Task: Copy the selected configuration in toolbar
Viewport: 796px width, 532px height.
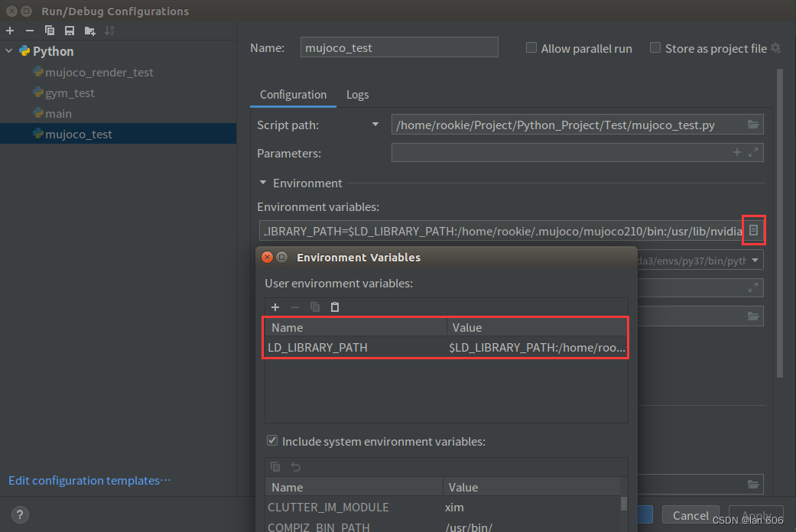Action: click(x=49, y=31)
